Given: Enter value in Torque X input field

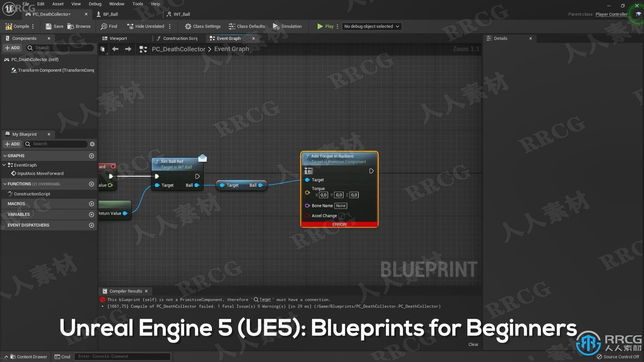Looking at the screenshot, I should coord(322,195).
